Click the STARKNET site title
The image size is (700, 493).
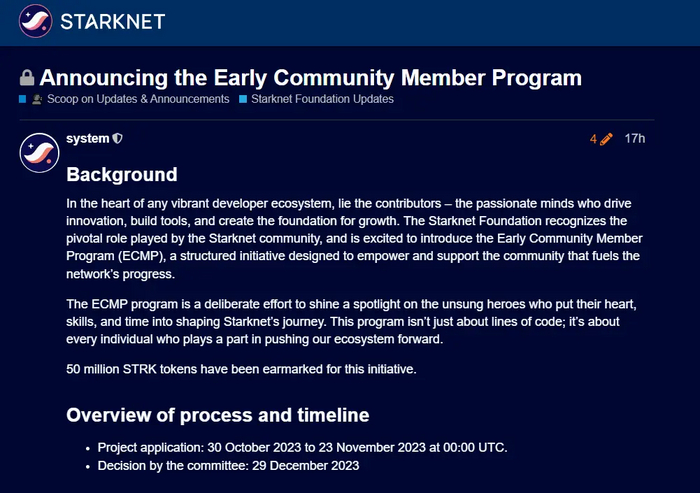coord(113,21)
